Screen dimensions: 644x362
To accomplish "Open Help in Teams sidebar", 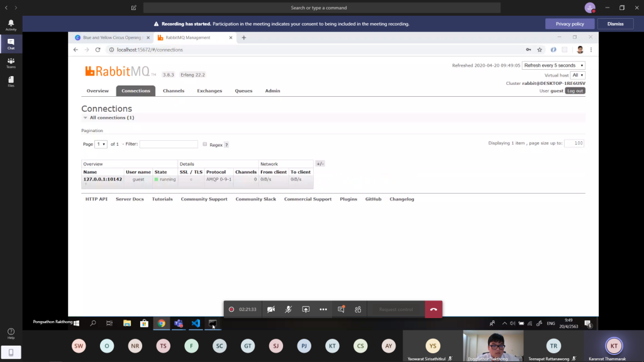I will pos(11,333).
